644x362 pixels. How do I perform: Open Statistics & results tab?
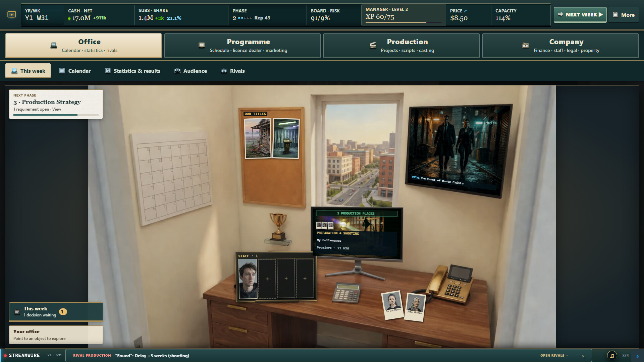133,71
